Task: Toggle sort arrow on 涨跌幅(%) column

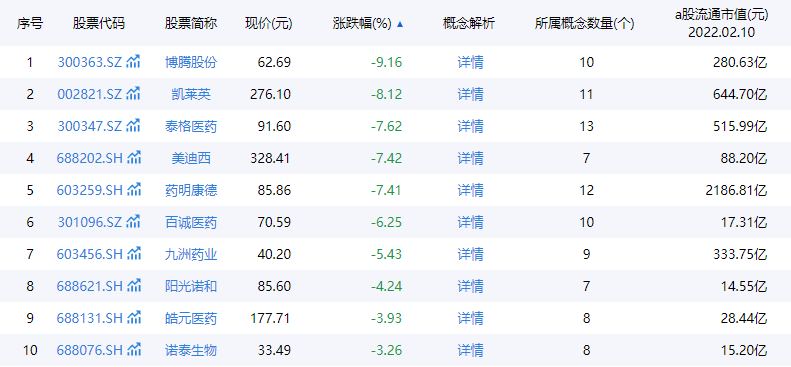Action: (x=400, y=24)
